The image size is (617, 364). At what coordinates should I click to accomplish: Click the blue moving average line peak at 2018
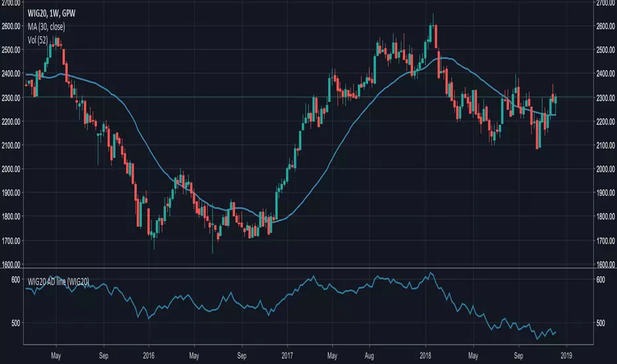point(444,58)
